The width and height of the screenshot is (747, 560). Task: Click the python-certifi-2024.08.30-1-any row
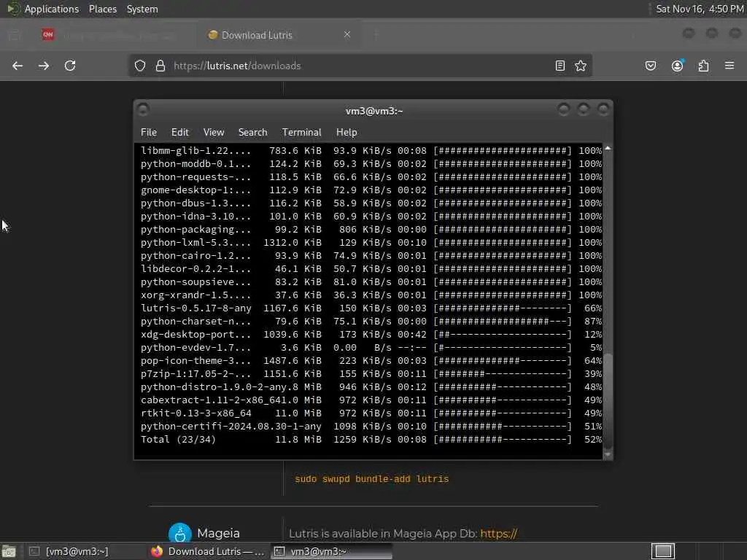coord(371,426)
